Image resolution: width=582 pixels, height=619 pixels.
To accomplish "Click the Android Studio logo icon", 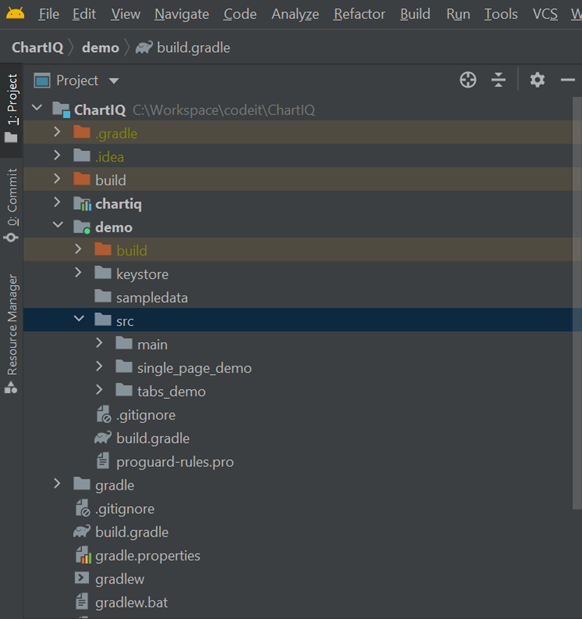I will point(15,14).
